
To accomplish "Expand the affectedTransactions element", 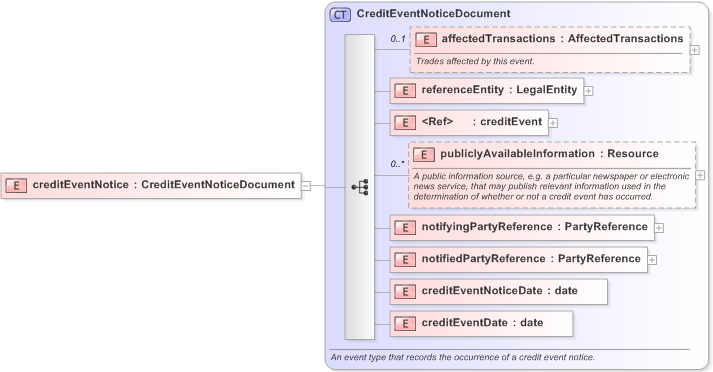I will coord(695,50).
